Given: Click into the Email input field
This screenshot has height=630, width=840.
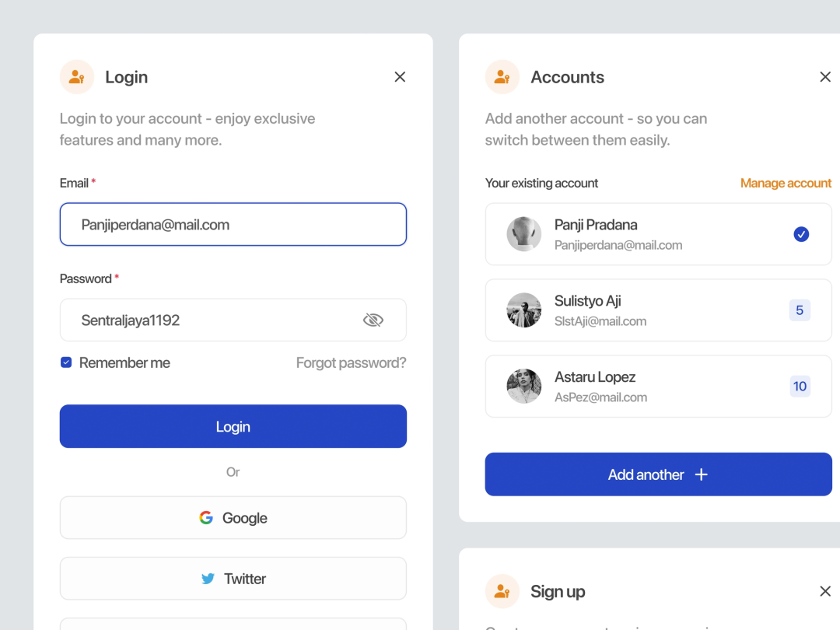Looking at the screenshot, I should 233,225.
